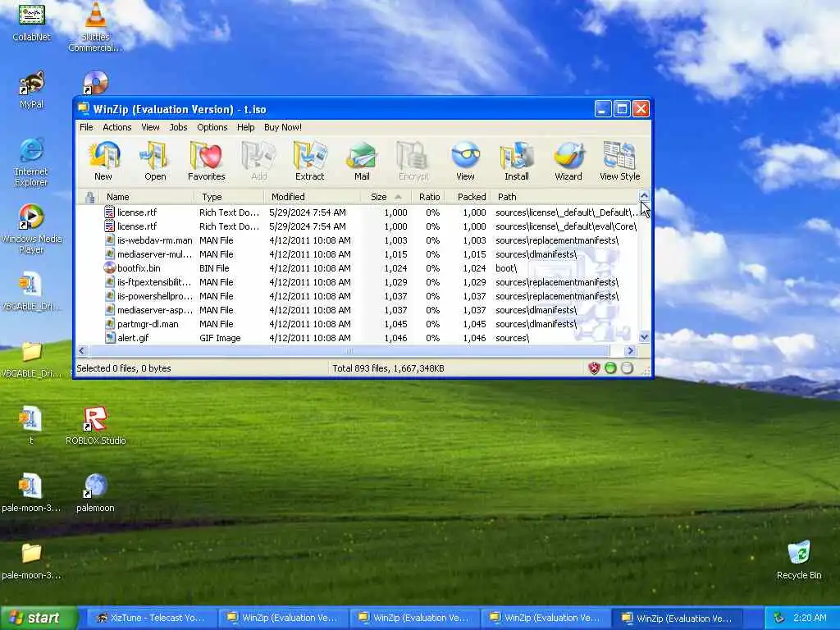Click the horizontal scrollbar thumb
Image resolution: width=840 pixels, height=630 pixels.
349,350
